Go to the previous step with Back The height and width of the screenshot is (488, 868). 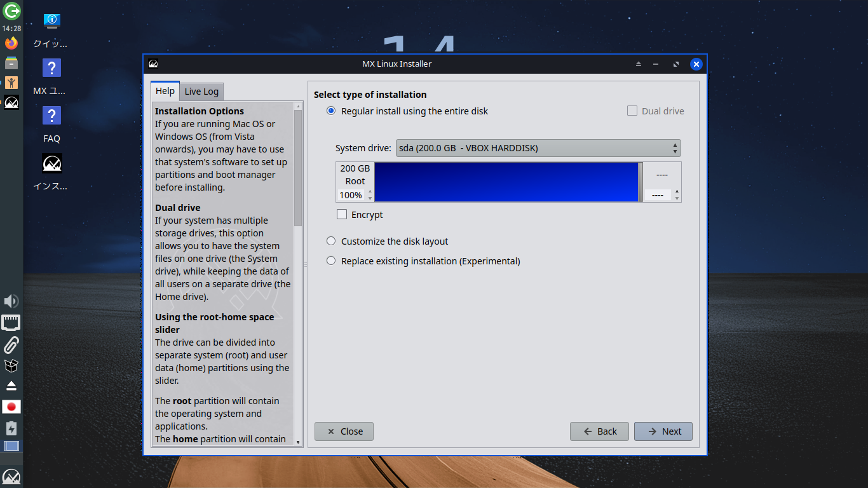(599, 431)
